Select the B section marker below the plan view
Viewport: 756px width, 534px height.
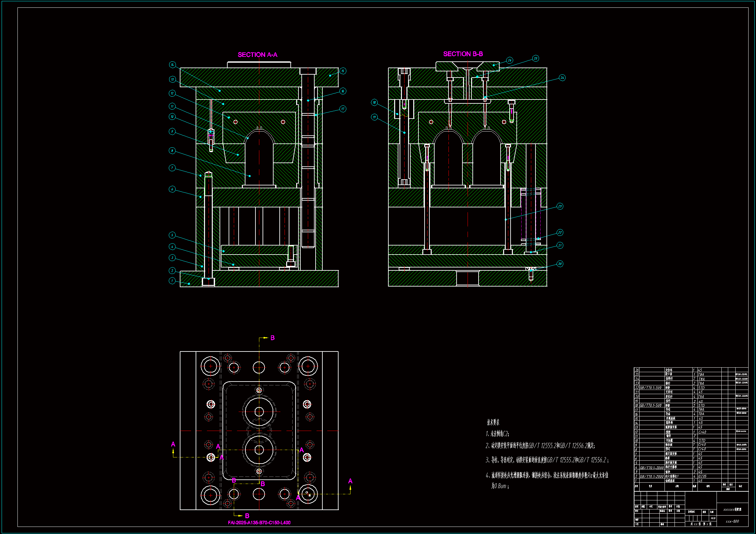[247, 516]
